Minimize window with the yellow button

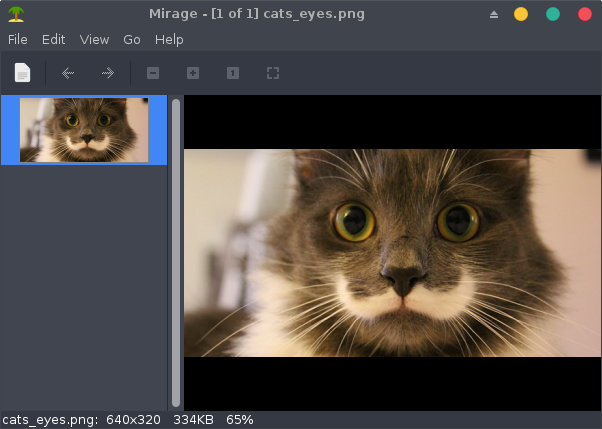tap(521, 14)
